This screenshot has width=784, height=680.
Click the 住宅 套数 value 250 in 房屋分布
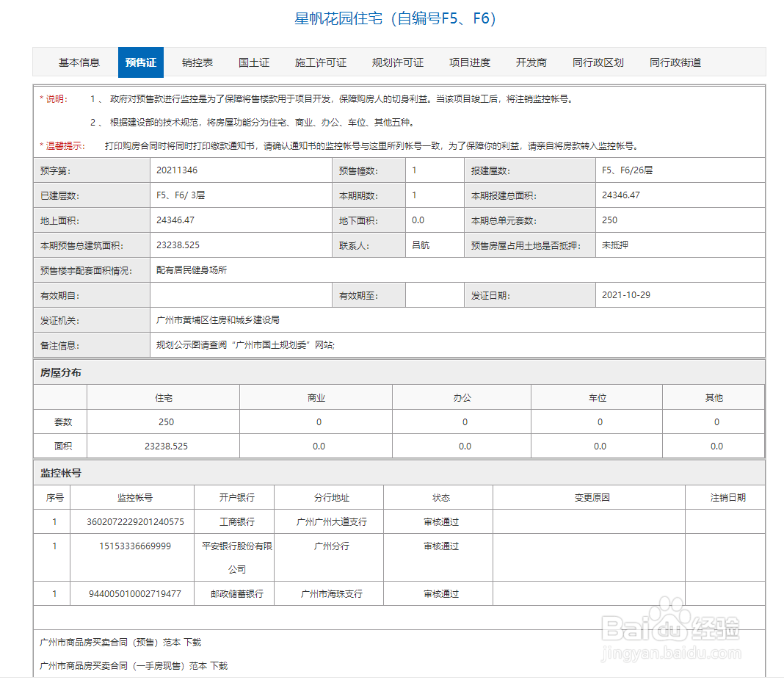(166, 422)
